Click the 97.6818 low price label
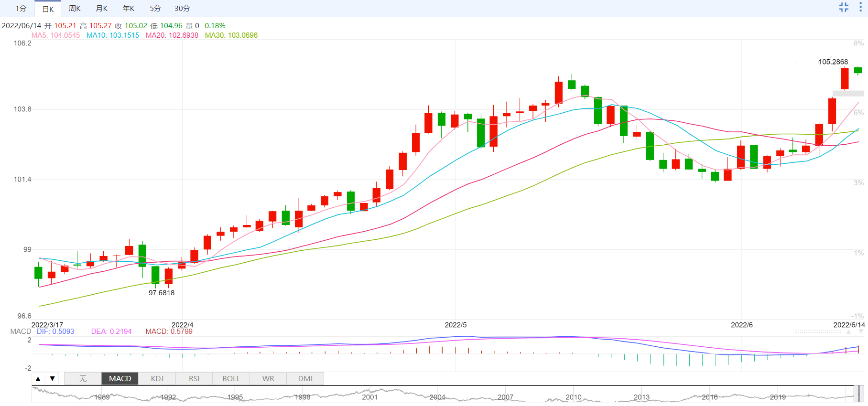868x406 pixels. pos(162,293)
